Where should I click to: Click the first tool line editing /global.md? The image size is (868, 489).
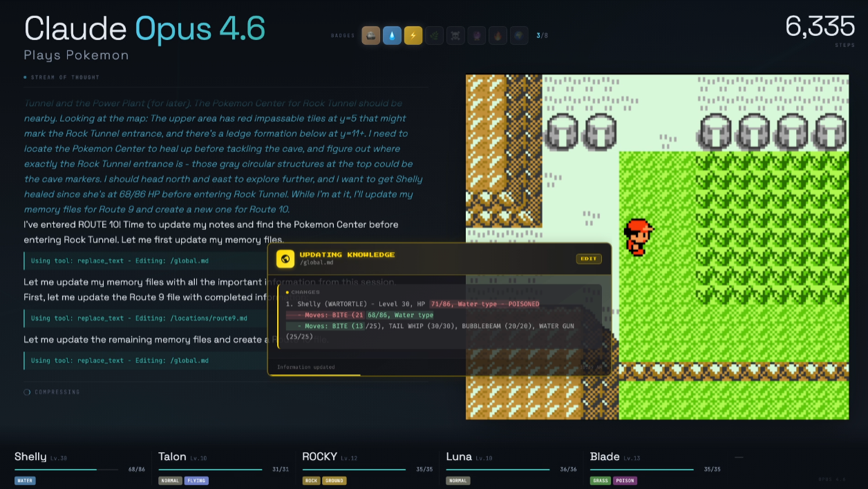coord(120,261)
